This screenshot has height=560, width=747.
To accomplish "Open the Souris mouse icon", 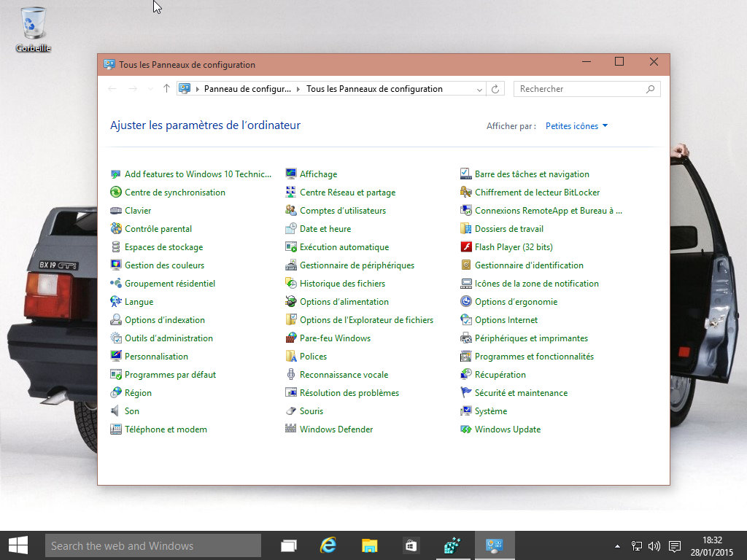I will coord(291,411).
